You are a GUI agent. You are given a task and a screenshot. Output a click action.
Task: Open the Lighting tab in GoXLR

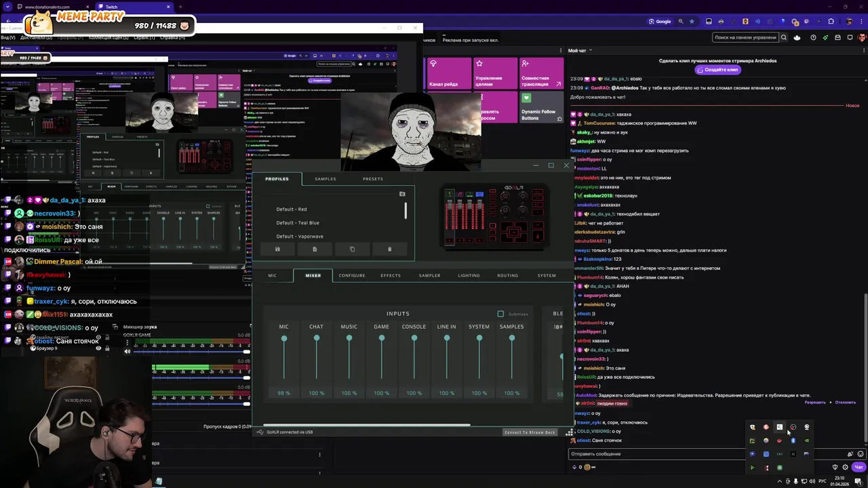tap(469, 275)
